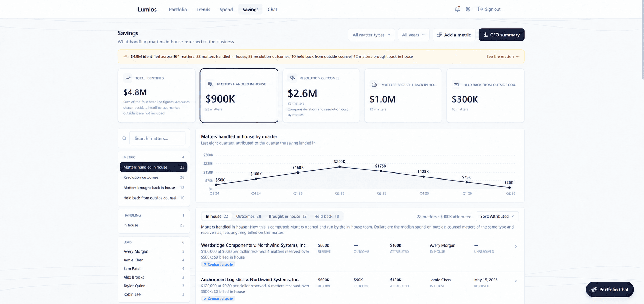644x304 pixels.
Task: Open the All matter types dropdown
Action: click(x=371, y=35)
